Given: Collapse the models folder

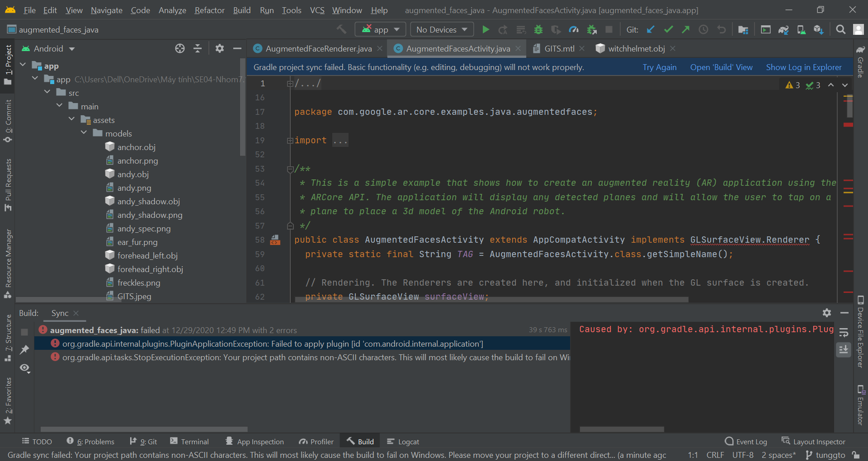Looking at the screenshot, I should 84,133.
